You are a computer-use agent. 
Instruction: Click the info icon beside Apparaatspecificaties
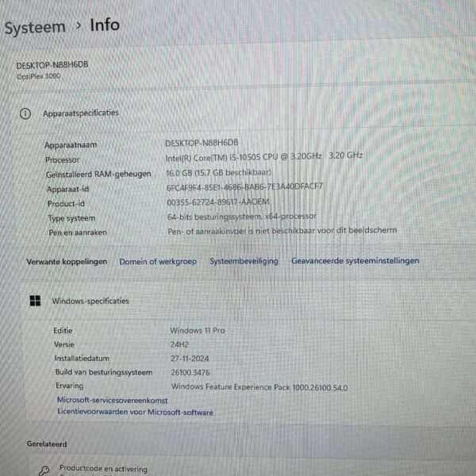(x=25, y=113)
